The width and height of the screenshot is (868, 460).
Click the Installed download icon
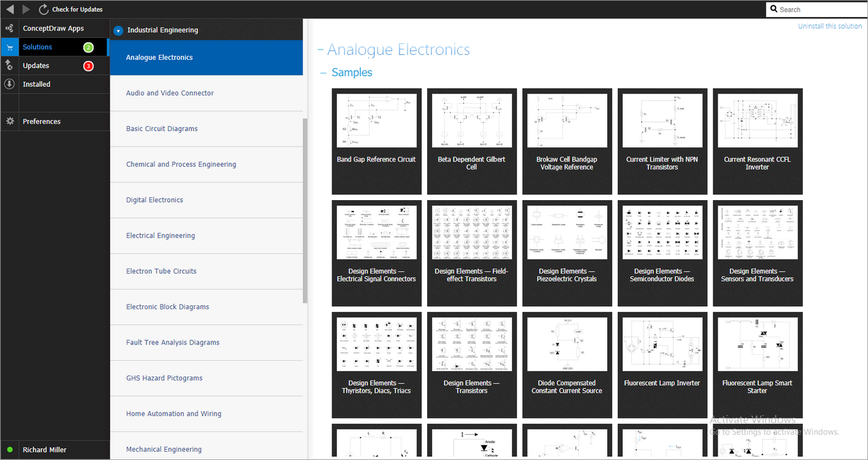click(9, 84)
